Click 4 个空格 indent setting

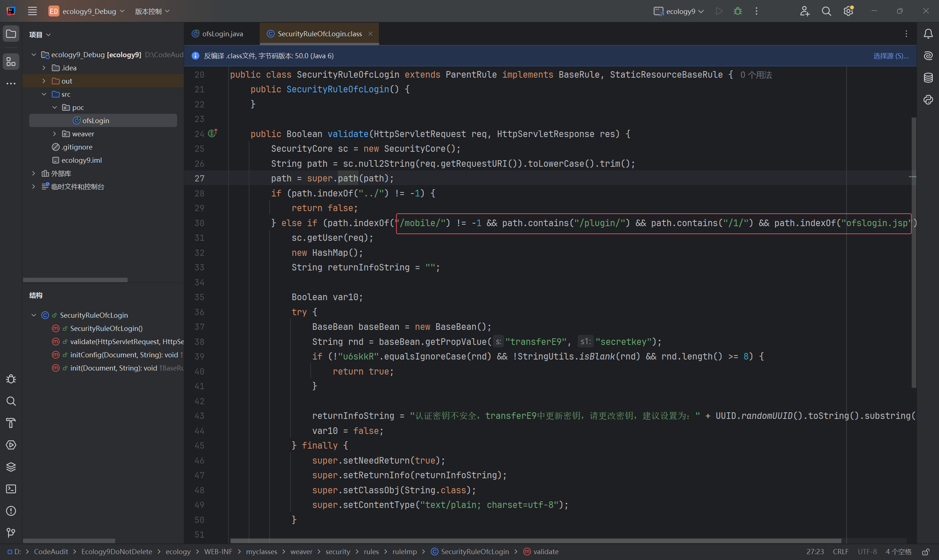click(x=898, y=552)
